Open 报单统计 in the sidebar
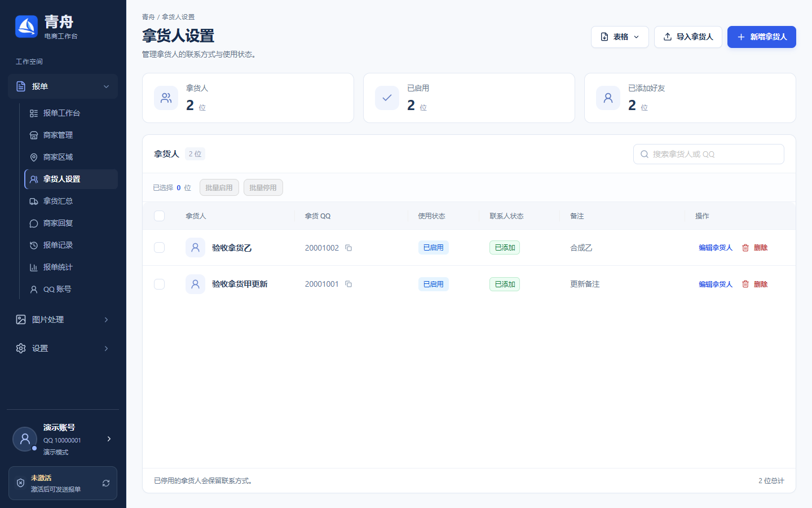812x508 pixels. point(71,267)
